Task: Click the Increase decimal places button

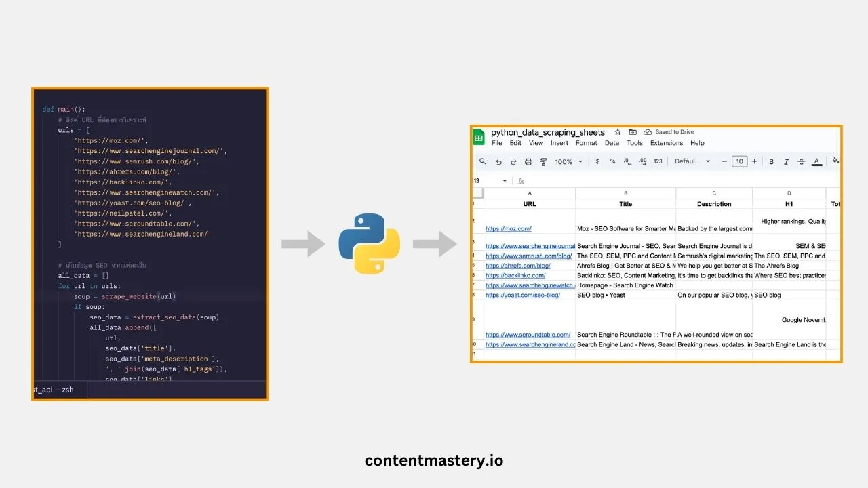Action: point(642,161)
